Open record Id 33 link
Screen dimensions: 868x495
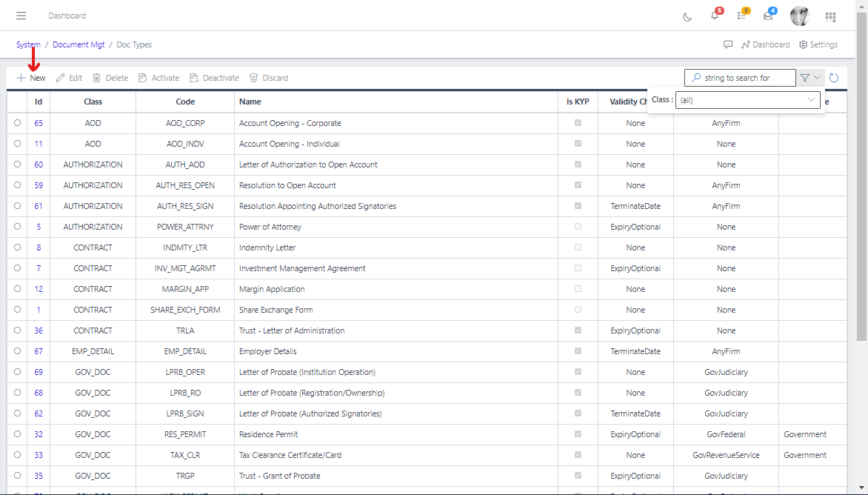pos(39,455)
